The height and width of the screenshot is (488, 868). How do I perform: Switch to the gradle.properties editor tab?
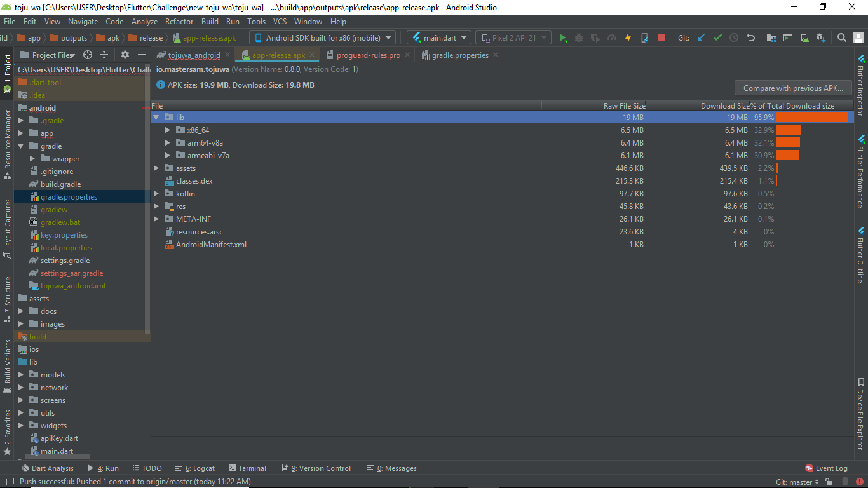(x=459, y=55)
